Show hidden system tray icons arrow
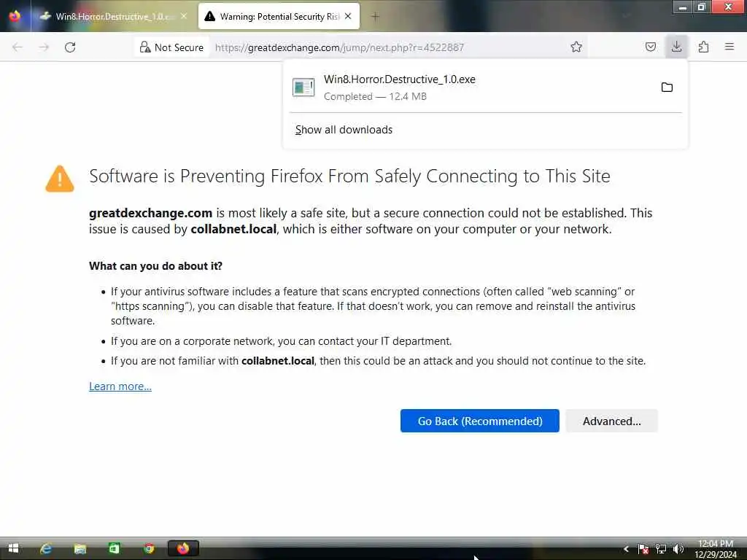Image resolution: width=747 pixels, height=560 pixels. (626, 549)
